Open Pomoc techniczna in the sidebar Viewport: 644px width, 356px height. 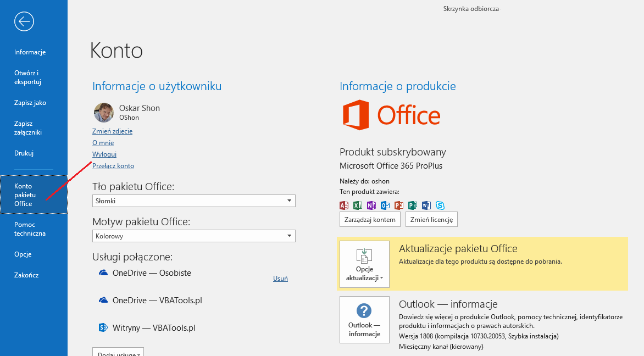[x=30, y=229]
